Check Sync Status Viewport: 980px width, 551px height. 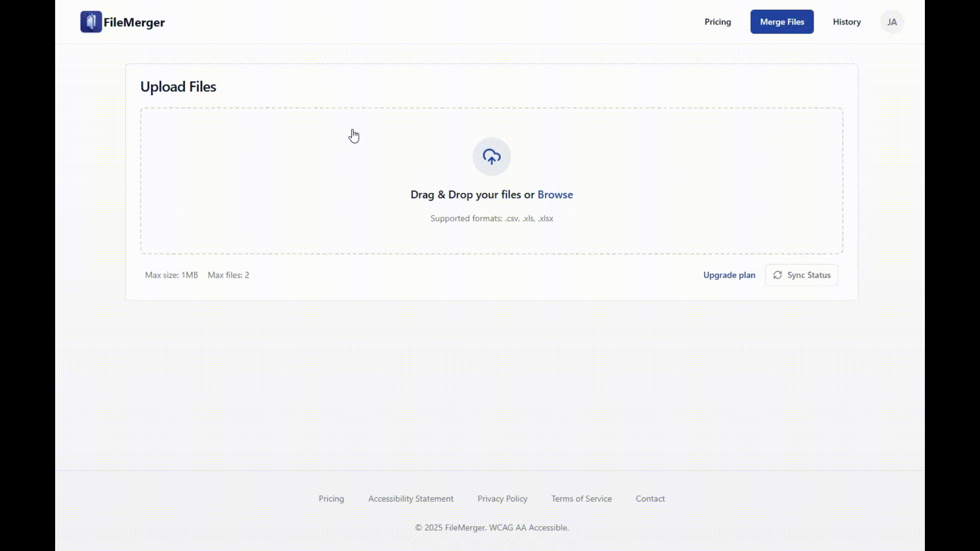coord(801,275)
